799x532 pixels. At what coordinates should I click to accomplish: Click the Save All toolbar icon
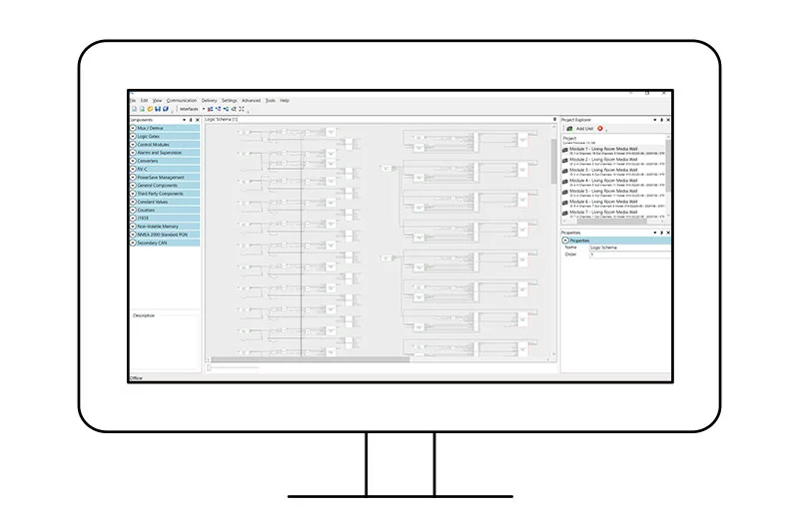click(166, 109)
